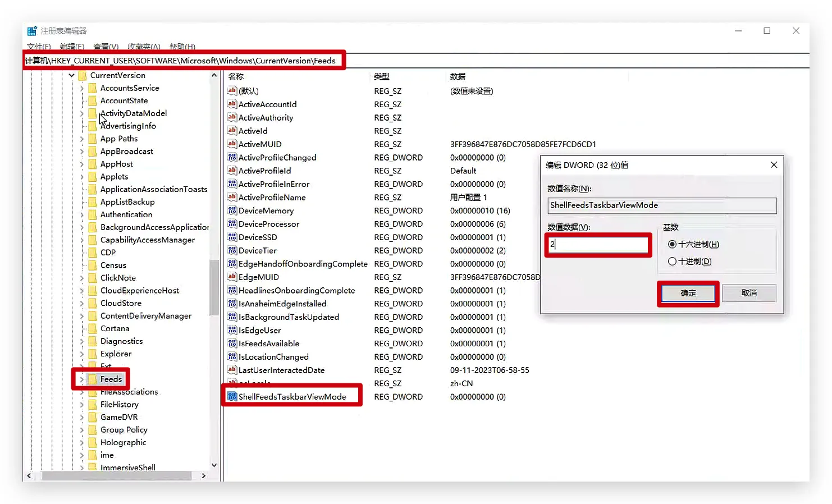Click the DeviceSSD DWORD icon

tap(232, 237)
